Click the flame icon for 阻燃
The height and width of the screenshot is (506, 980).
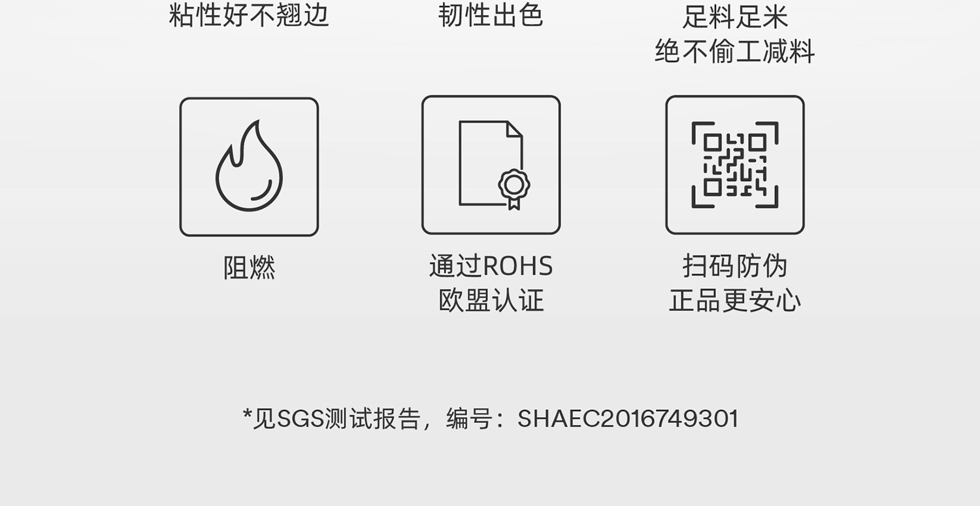[x=249, y=167]
